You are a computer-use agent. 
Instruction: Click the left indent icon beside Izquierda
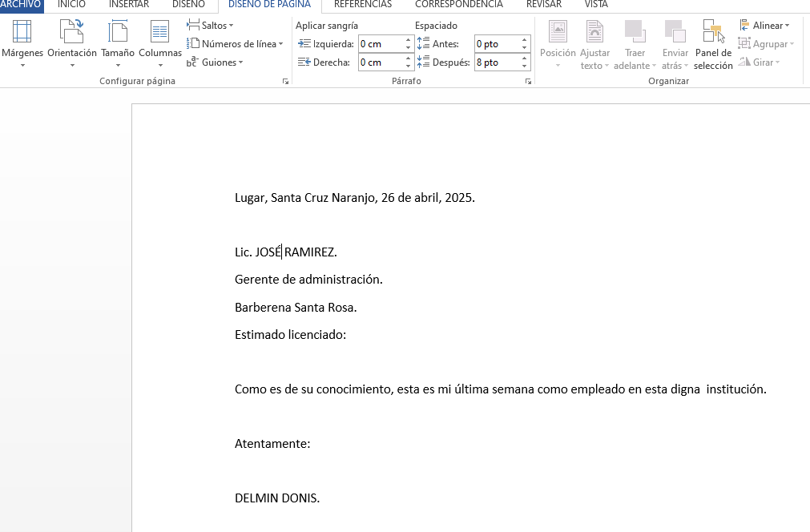pos(304,44)
